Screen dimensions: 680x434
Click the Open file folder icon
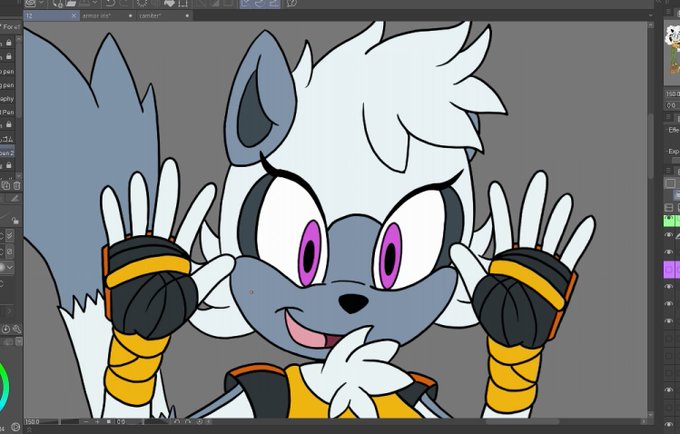(x=71, y=3)
